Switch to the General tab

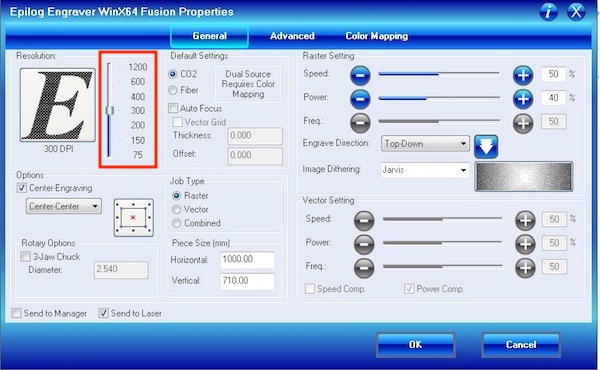210,36
